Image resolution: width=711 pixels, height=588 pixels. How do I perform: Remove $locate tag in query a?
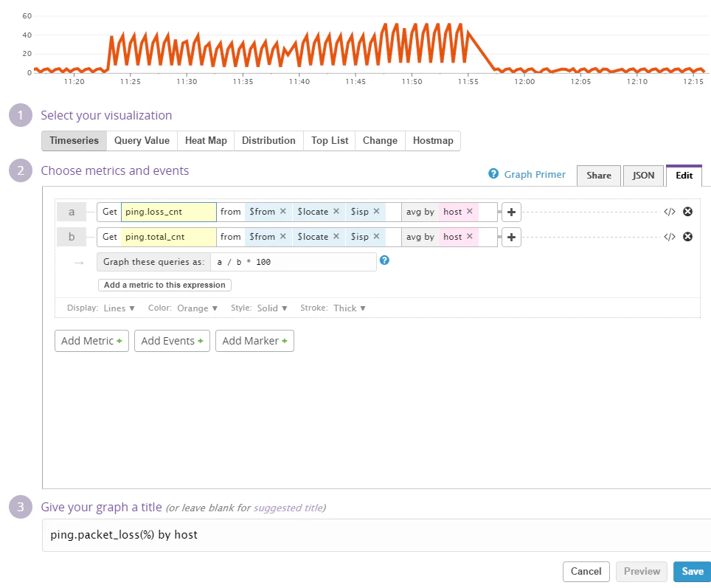pos(336,212)
